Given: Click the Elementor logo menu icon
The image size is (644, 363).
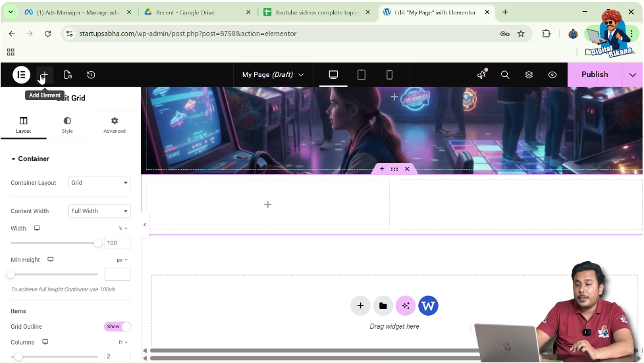Looking at the screenshot, I should [21, 75].
